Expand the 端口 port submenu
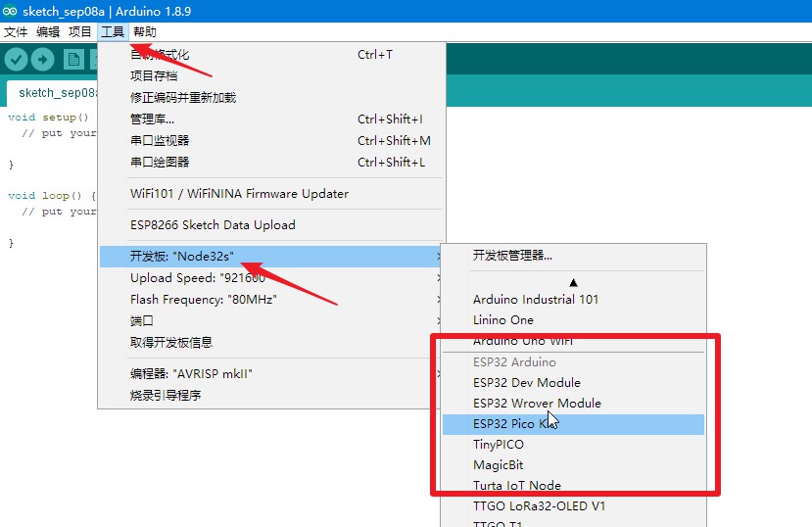 tap(270, 321)
